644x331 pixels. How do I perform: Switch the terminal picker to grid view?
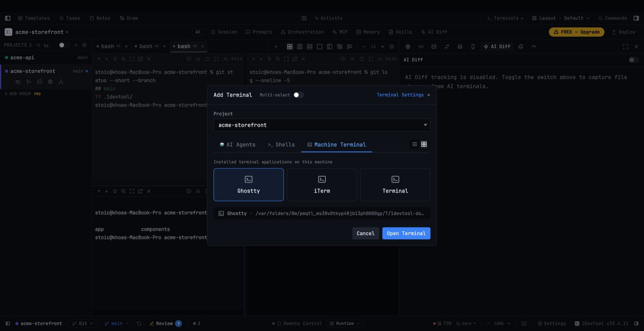pyautogui.click(x=424, y=144)
